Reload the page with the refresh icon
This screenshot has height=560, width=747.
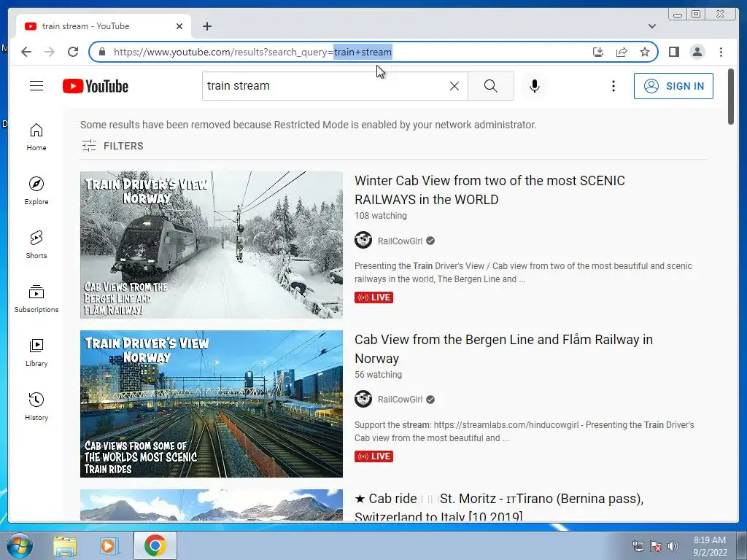(x=73, y=52)
